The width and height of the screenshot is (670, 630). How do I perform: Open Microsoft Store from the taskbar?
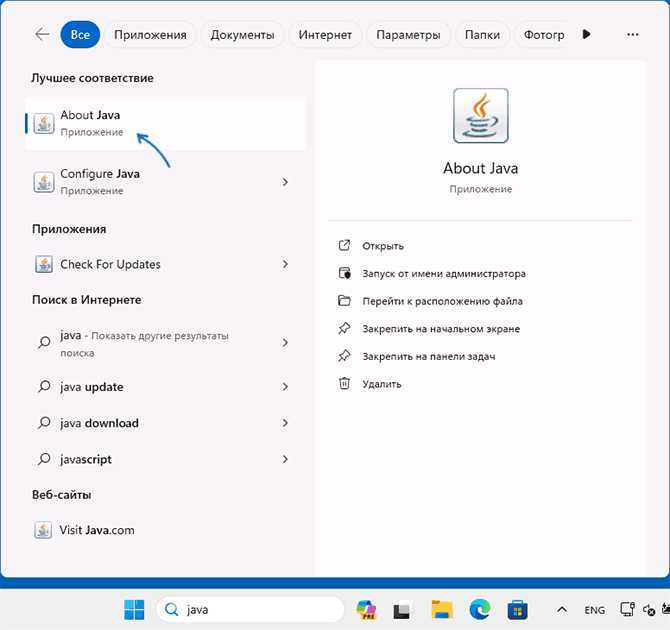pos(519,609)
